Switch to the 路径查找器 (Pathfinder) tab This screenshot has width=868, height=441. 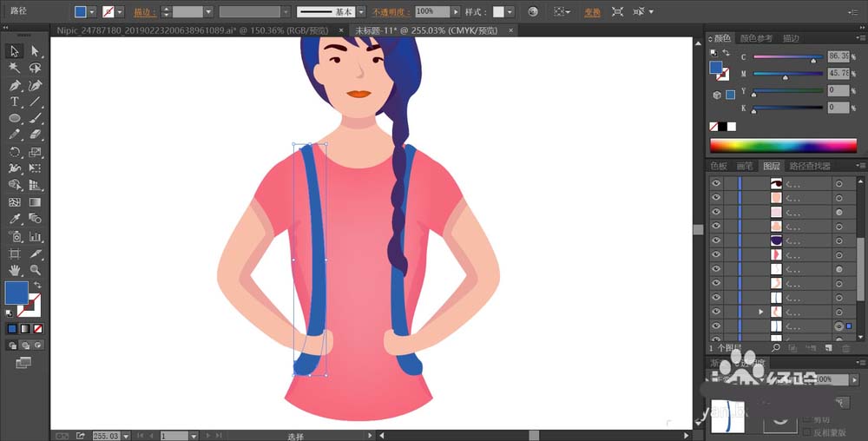pos(809,166)
